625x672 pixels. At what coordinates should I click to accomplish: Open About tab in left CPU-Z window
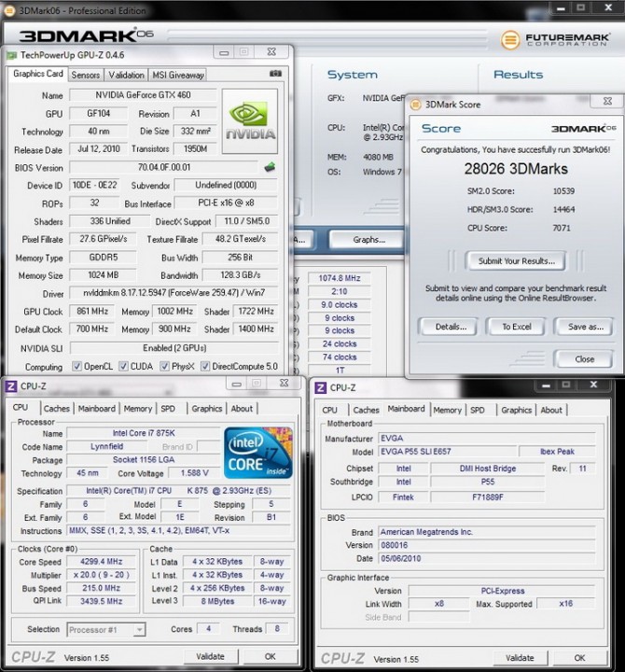tap(242, 409)
